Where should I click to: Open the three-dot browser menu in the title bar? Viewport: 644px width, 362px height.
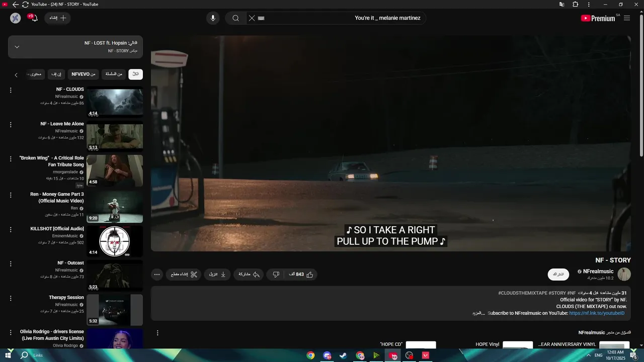click(x=589, y=5)
